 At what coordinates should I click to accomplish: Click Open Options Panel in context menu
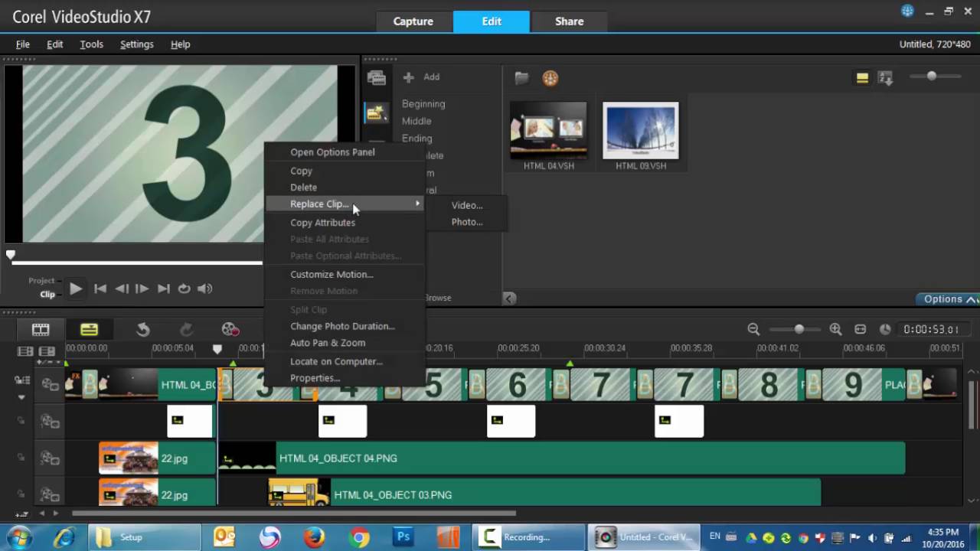point(332,152)
